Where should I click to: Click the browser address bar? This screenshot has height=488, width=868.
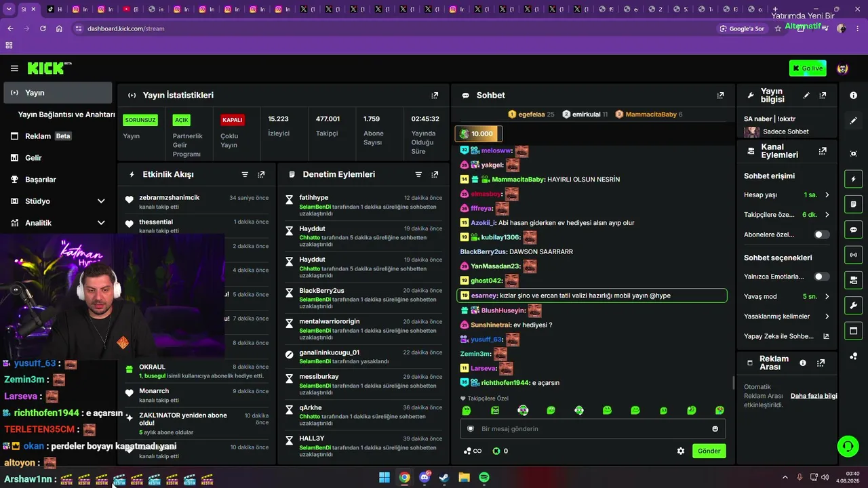(393, 28)
